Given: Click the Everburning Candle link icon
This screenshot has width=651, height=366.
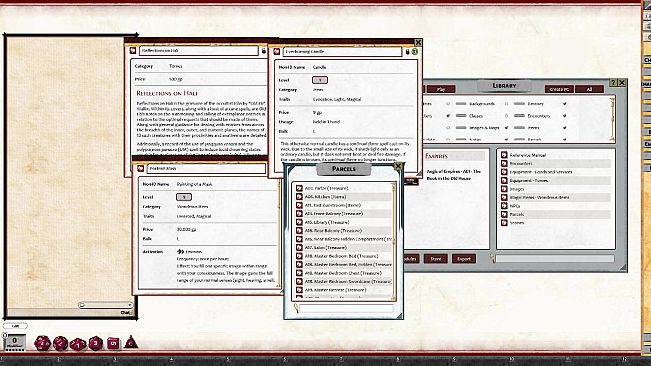Looking at the screenshot, I should point(277,51).
